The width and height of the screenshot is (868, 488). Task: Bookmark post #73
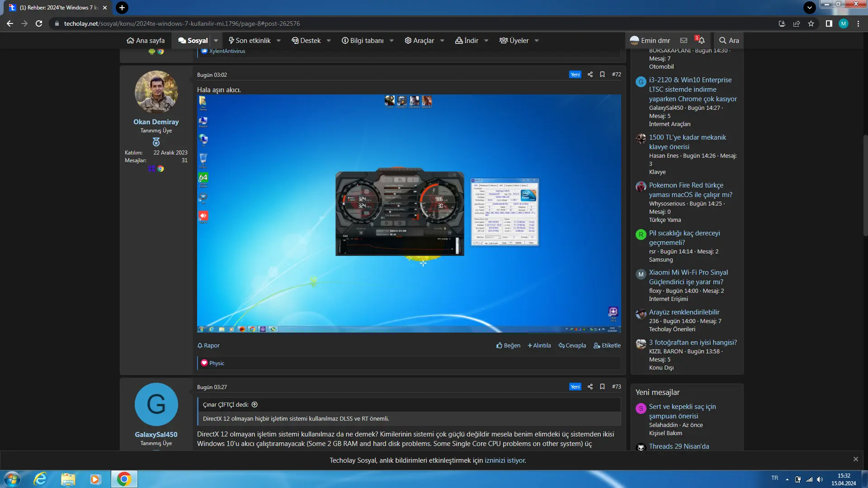pos(602,387)
